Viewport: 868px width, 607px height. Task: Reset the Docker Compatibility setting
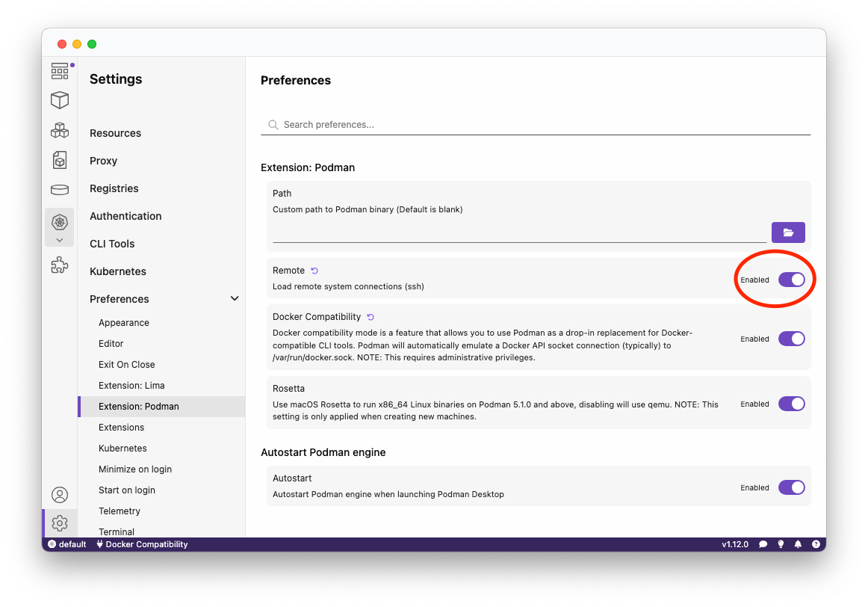[370, 316]
